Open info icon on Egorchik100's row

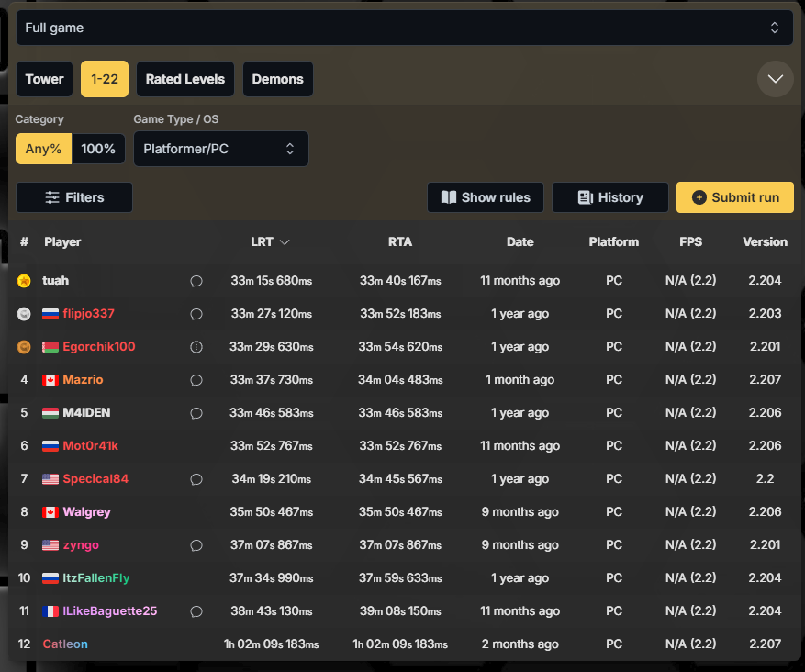(196, 347)
